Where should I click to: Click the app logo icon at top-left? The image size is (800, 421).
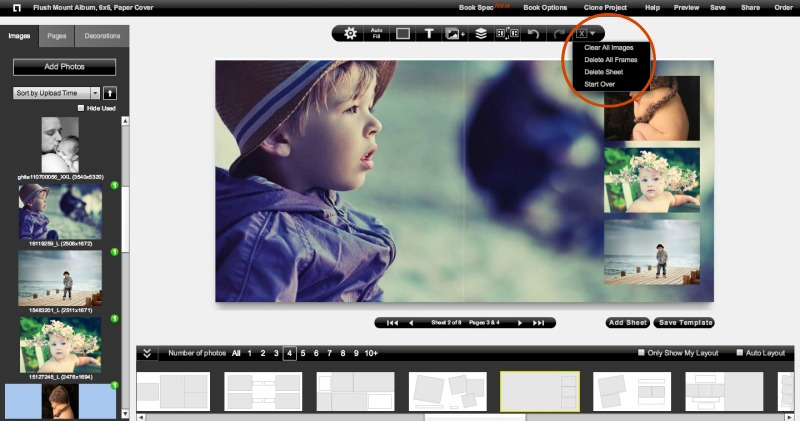tap(17, 8)
